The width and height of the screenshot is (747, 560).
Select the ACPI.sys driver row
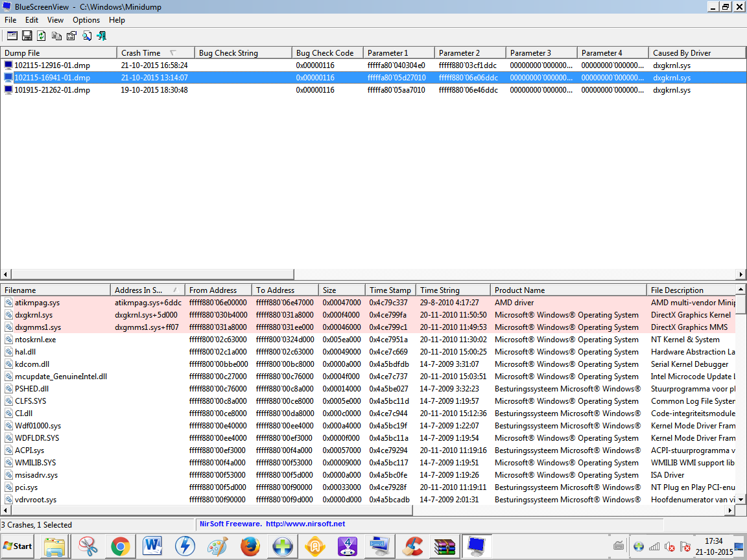tap(368, 450)
